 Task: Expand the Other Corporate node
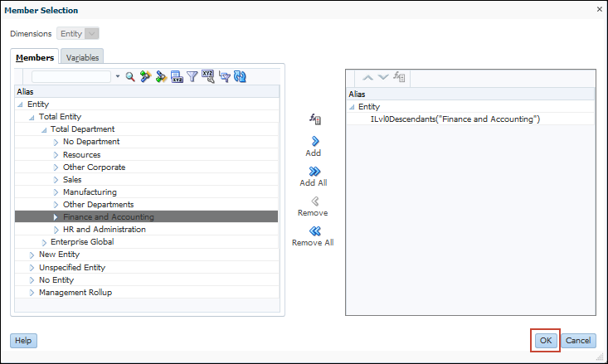tap(56, 167)
